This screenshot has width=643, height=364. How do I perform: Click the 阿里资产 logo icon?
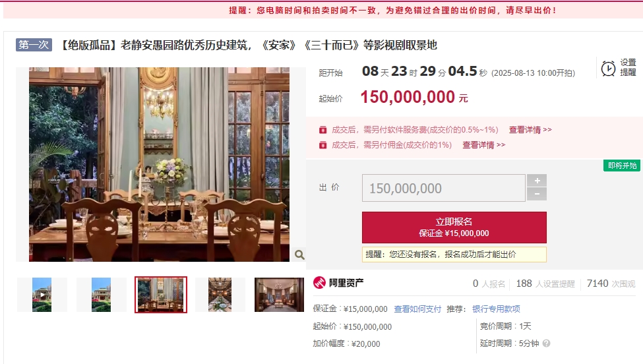[x=319, y=283]
